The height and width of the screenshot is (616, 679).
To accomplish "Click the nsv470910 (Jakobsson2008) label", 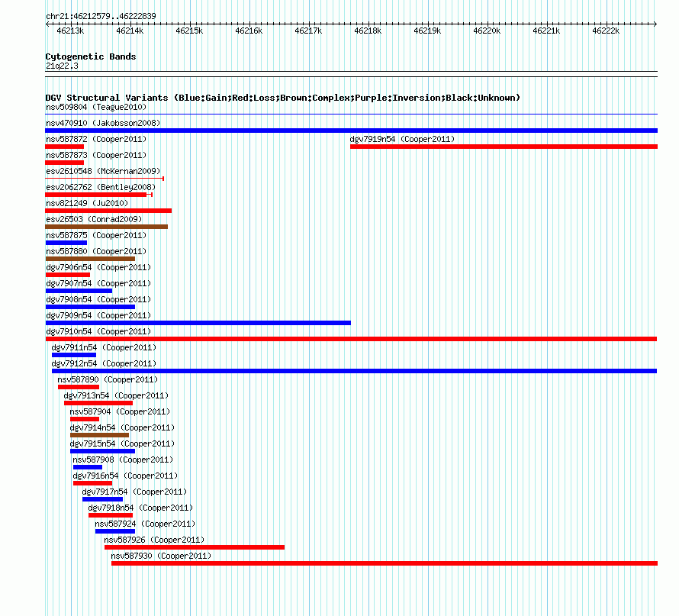I will pyautogui.click(x=103, y=123).
